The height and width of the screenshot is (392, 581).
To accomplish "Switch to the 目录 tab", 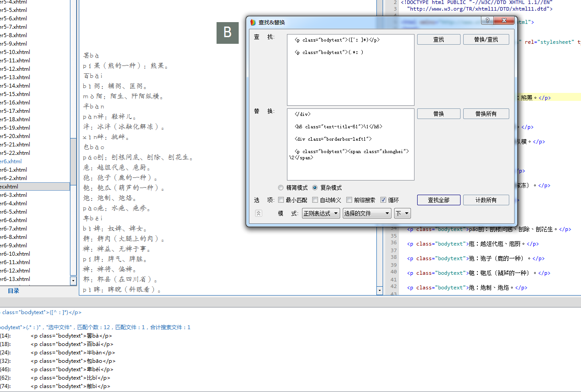I will coord(13,291).
